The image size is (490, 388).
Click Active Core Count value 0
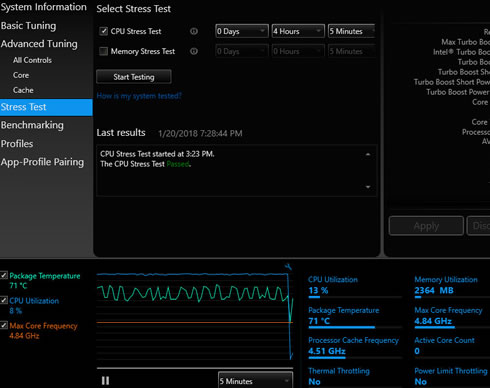pos(417,351)
